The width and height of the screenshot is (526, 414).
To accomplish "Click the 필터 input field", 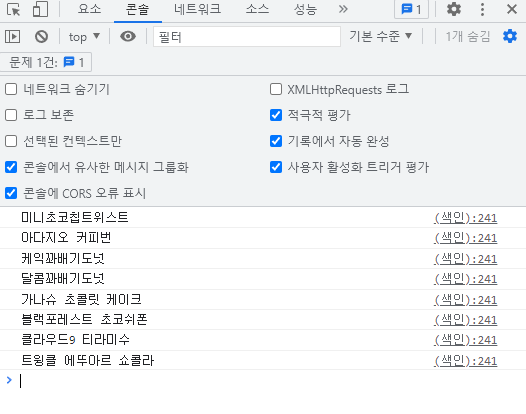I will pyautogui.click(x=247, y=36).
